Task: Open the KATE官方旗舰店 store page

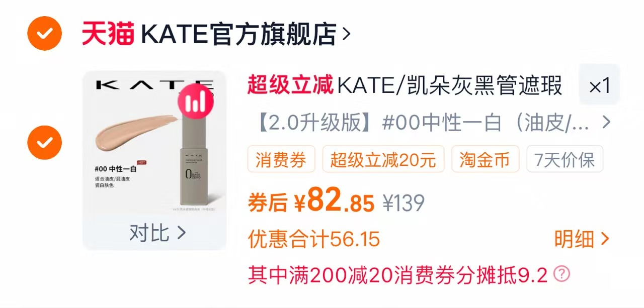Action: 238,34
